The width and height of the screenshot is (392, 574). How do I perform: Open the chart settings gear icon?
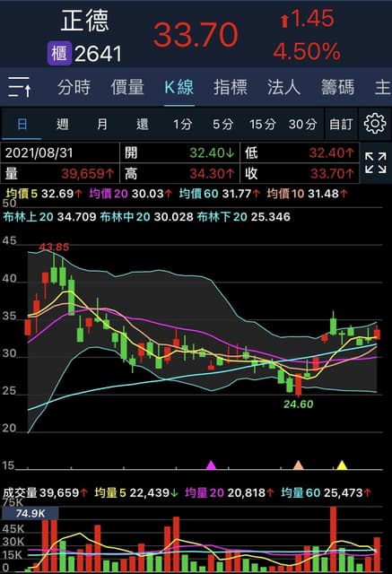pos(375,124)
